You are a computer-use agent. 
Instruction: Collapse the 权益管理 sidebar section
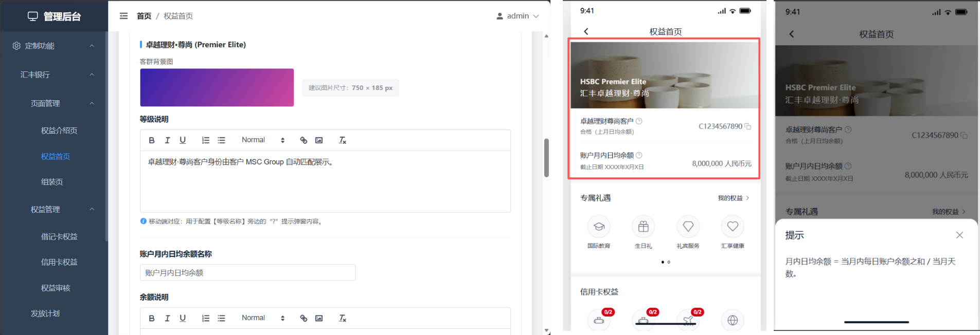click(92, 209)
